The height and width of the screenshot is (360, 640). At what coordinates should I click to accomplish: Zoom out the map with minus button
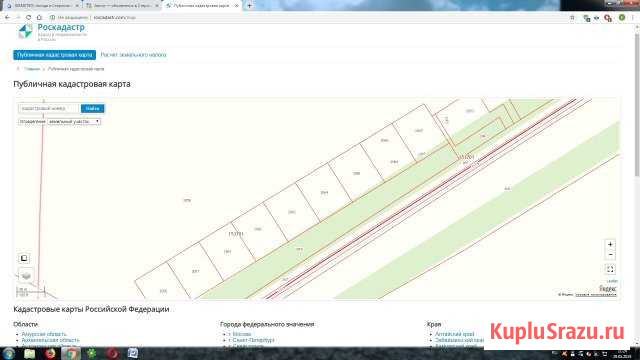(x=610, y=255)
